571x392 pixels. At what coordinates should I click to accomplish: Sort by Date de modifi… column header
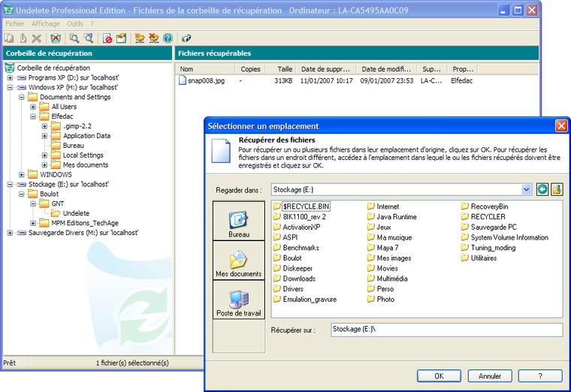coord(388,69)
